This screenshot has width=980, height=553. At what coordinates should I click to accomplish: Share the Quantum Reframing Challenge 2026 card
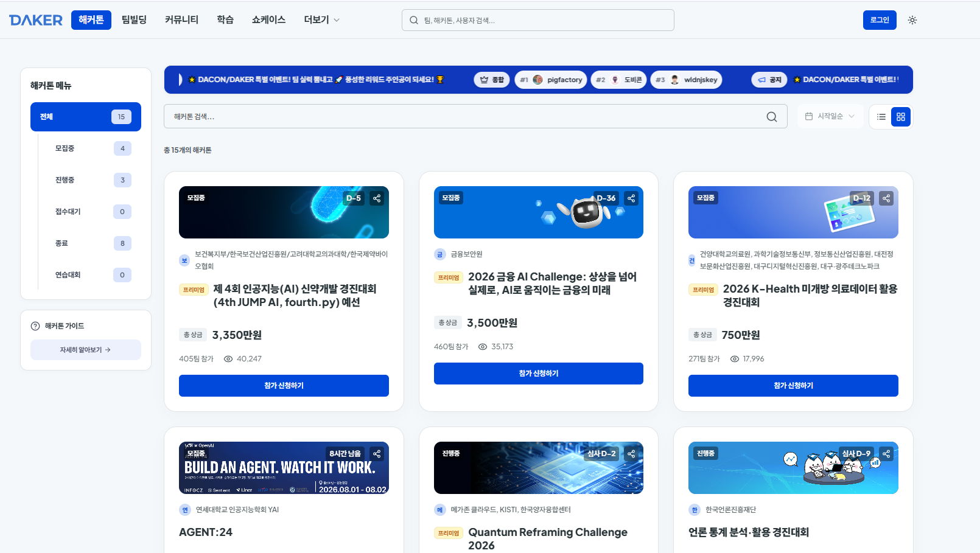pos(631,454)
